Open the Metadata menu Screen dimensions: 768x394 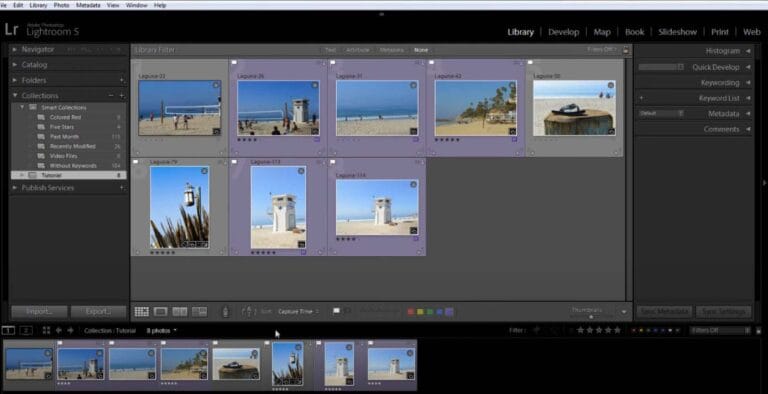tap(88, 5)
